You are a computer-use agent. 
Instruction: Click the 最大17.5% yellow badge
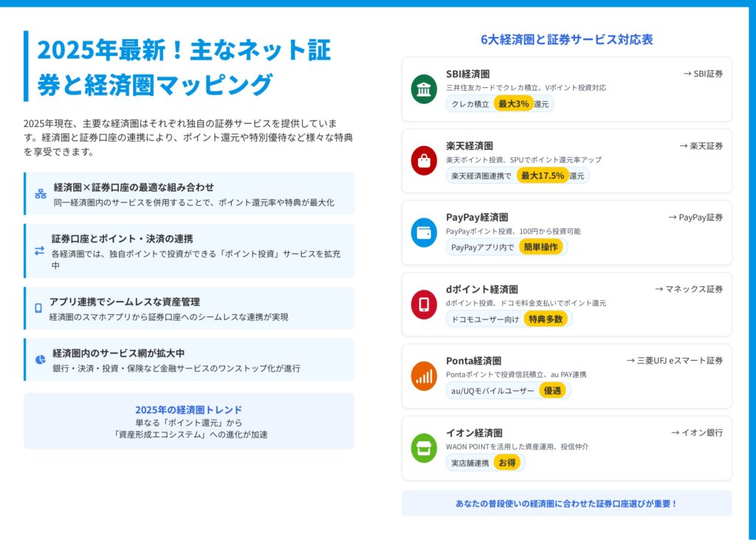542,176
